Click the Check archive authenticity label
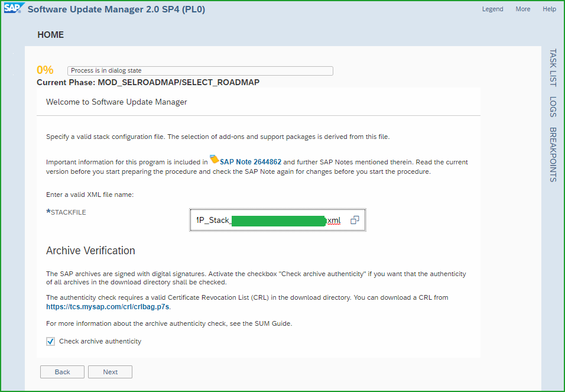The image size is (565, 392). pos(100,342)
